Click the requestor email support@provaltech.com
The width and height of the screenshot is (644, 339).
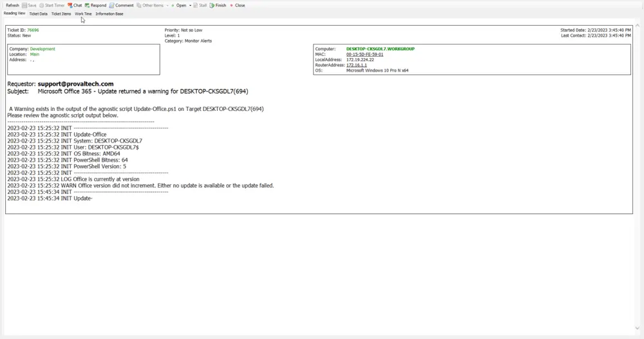tap(75, 84)
